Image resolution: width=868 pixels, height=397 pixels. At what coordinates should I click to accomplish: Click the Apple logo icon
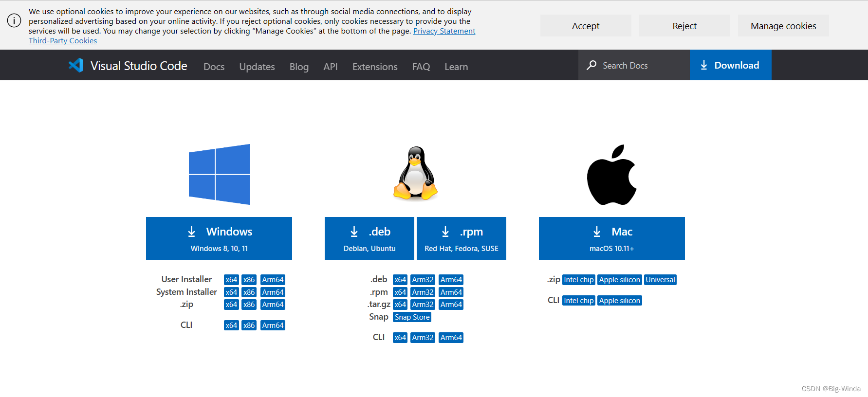(x=611, y=175)
